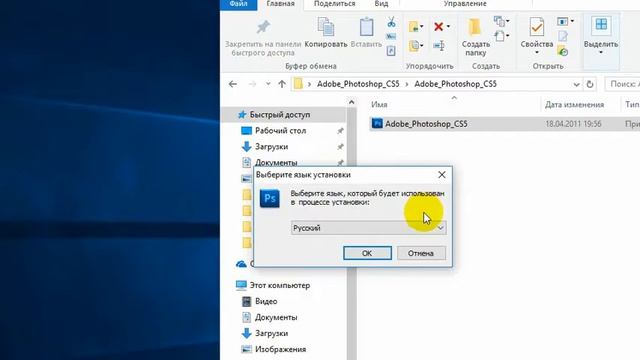Click the Rename icon in Упорядочить group
This screenshot has height=360, width=640.
439,45
